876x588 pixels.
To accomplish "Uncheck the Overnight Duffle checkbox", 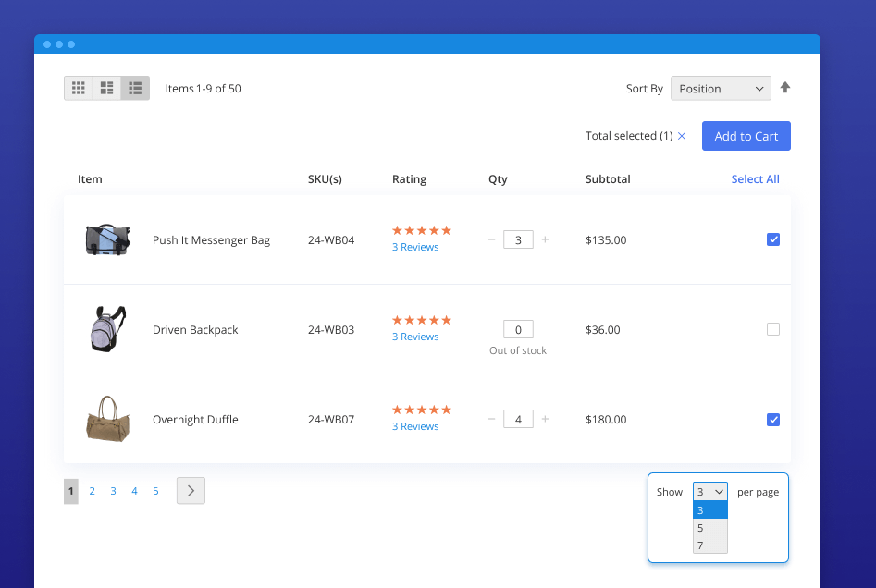I will [x=773, y=419].
